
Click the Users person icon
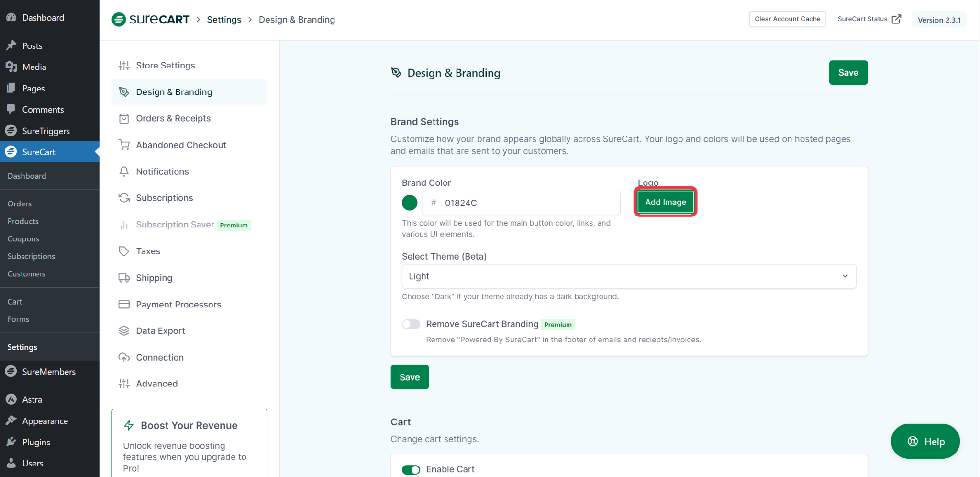(11, 463)
